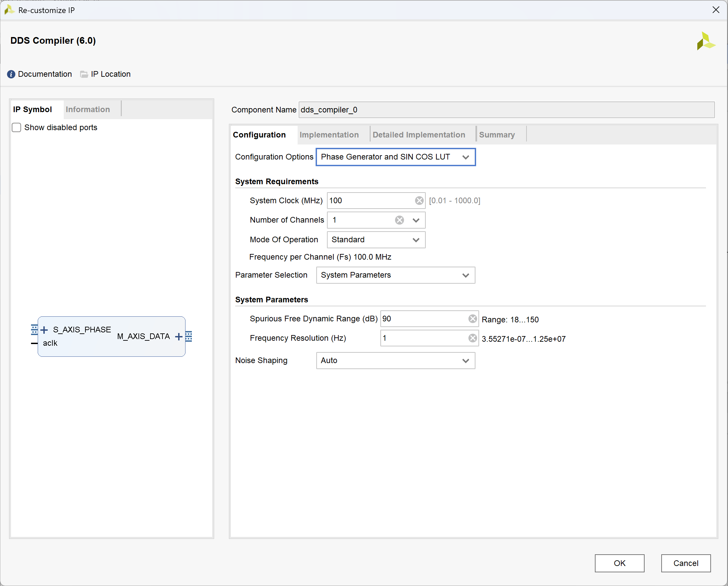The image size is (728, 586).
Task: Click the Xilinx logo in header
Action: click(x=706, y=41)
